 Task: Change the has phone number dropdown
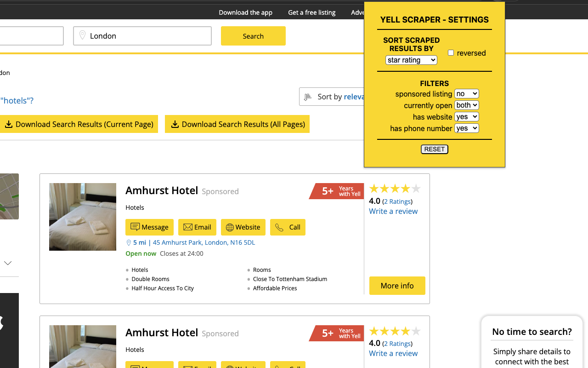(x=466, y=128)
